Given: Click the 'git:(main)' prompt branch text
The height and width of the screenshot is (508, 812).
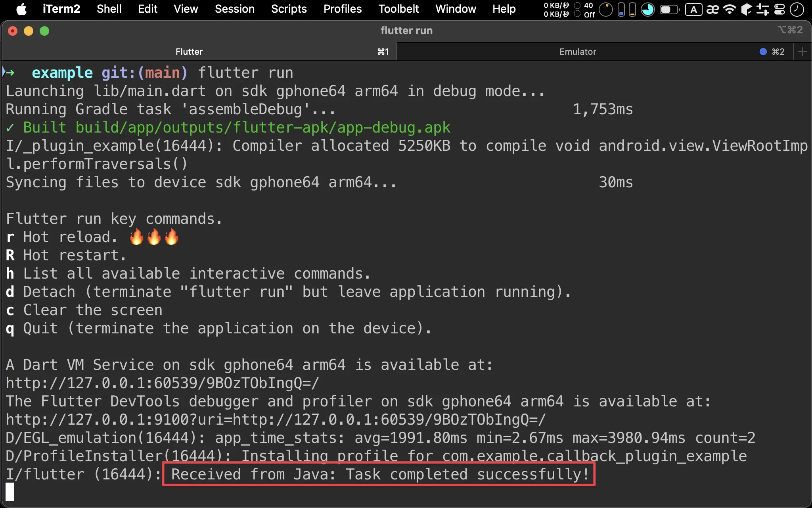Looking at the screenshot, I should [x=145, y=73].
